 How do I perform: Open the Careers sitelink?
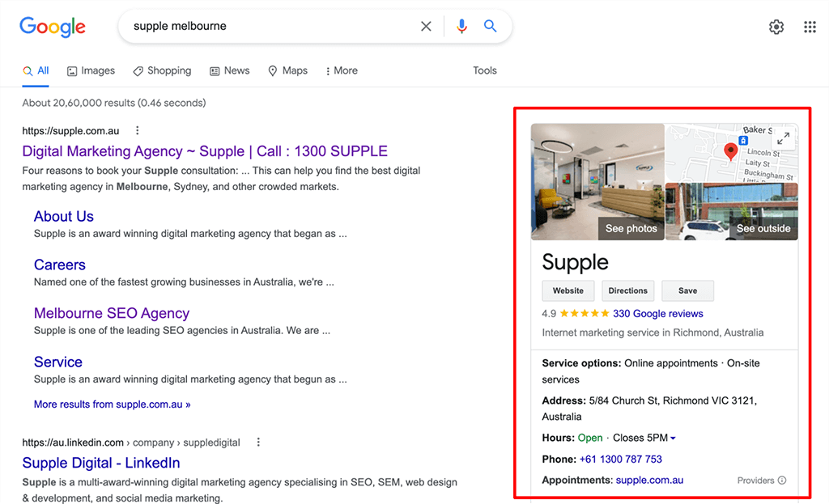60,265
